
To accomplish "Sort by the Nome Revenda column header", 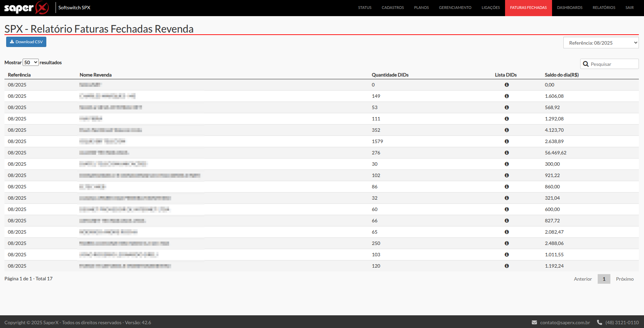I will click(95, 75).
